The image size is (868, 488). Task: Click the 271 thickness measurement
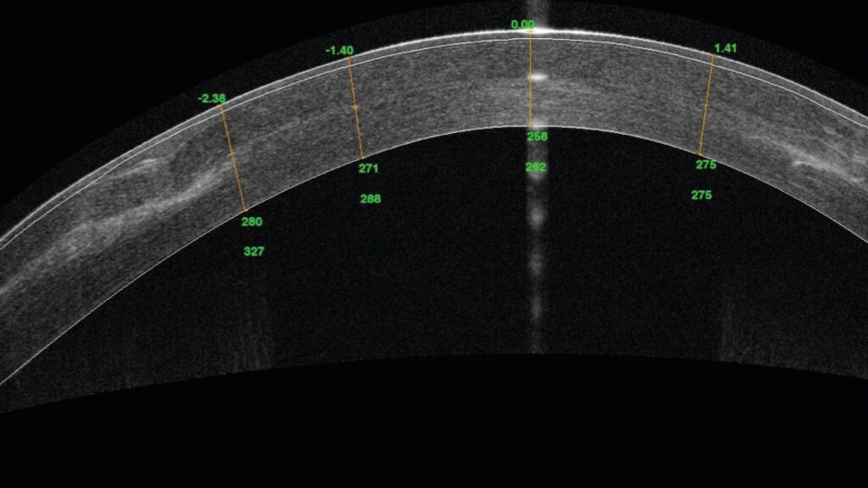368,169
